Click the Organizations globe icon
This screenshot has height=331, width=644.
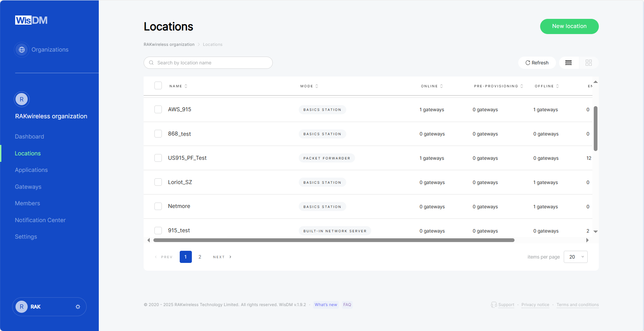coord(22,50)
